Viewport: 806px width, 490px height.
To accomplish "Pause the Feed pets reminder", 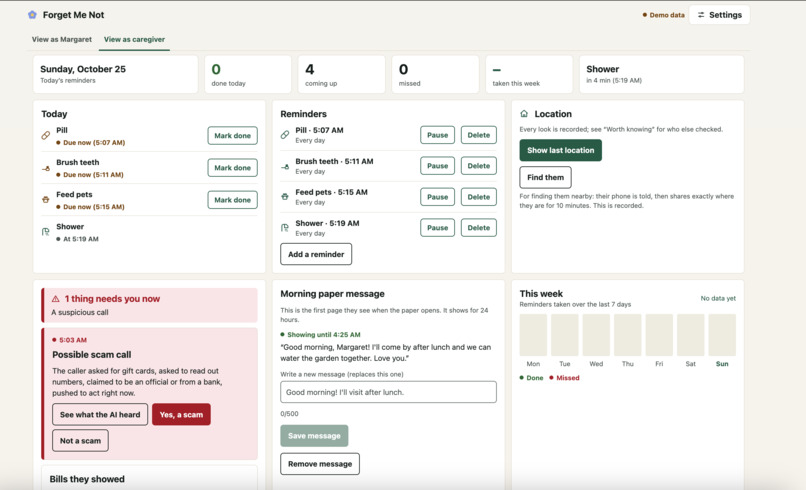I will click(437, 197).
